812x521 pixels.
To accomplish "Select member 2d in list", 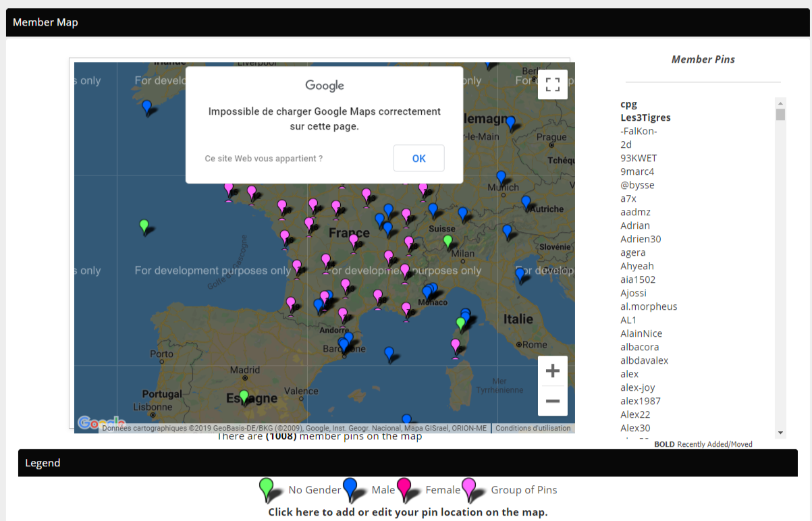I will [x=626, y=144].
